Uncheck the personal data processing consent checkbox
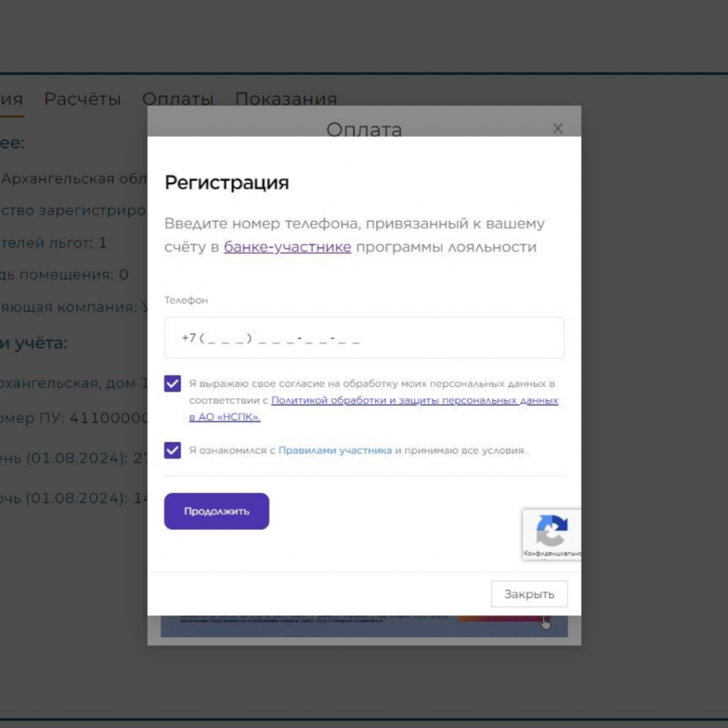This screenshot has width=728, height=728. (x=172, y=384)
